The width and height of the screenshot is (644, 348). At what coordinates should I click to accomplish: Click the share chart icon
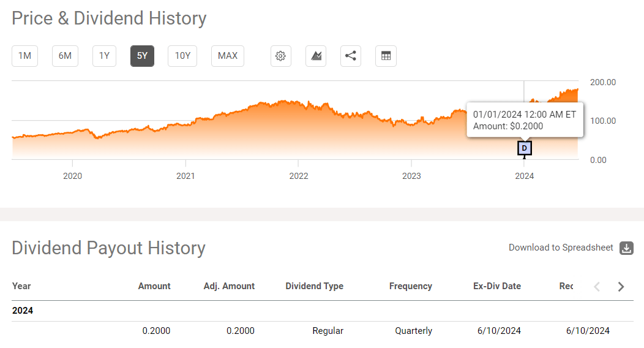351,56
